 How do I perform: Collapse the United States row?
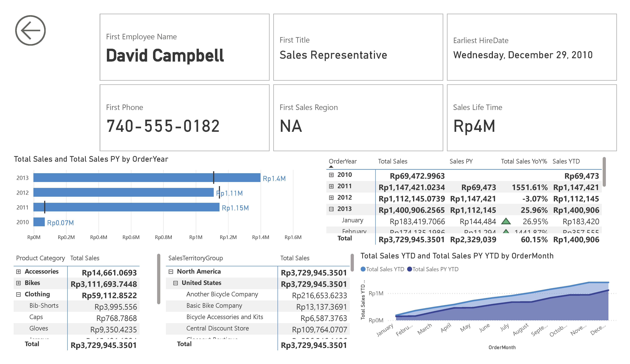point(175,283)
